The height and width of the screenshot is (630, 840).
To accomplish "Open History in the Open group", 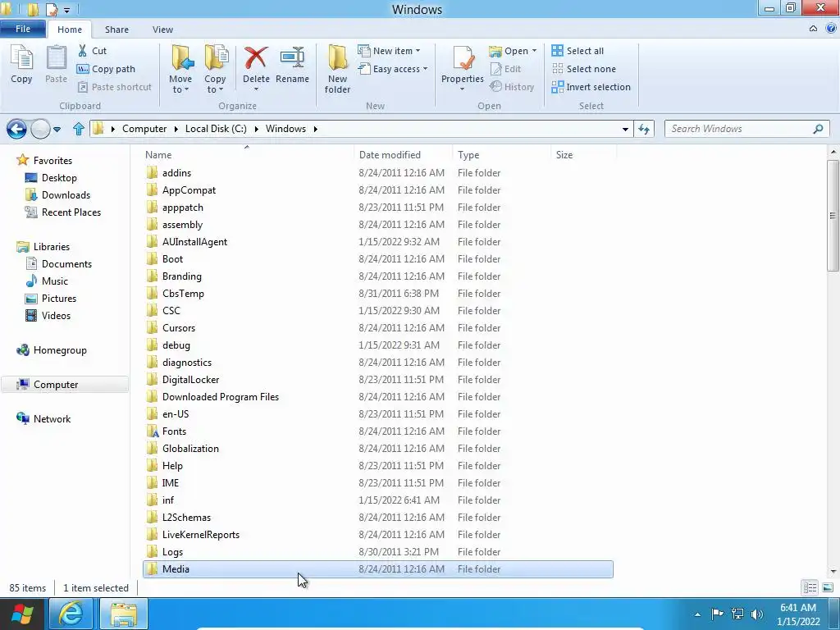I will [512, 87].
